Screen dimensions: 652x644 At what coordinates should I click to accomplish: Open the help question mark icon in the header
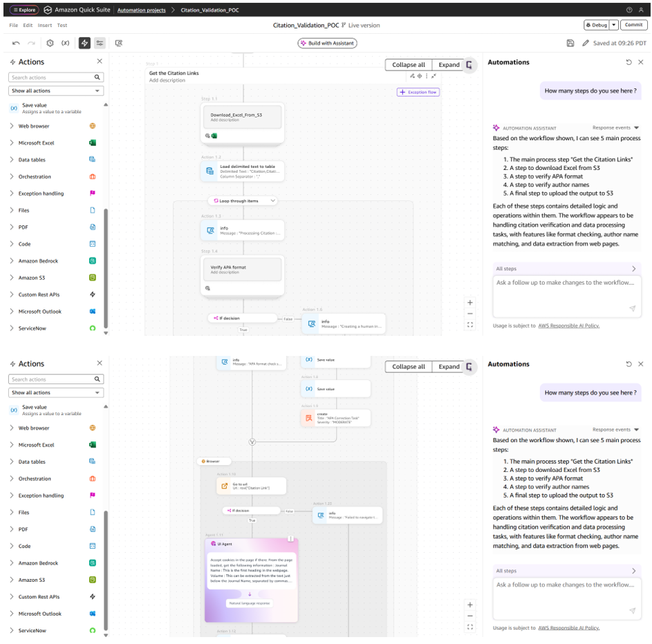629,10
